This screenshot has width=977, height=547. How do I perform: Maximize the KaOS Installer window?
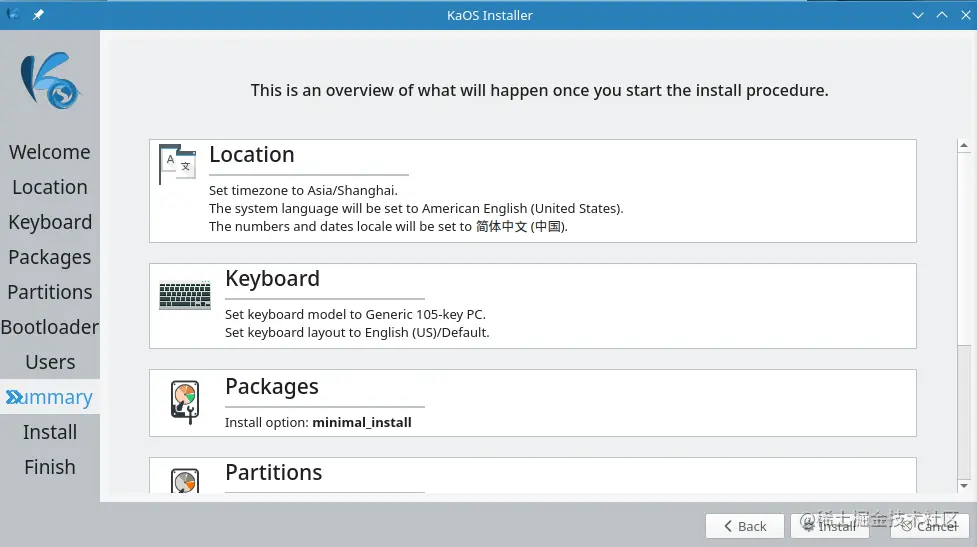942,15
